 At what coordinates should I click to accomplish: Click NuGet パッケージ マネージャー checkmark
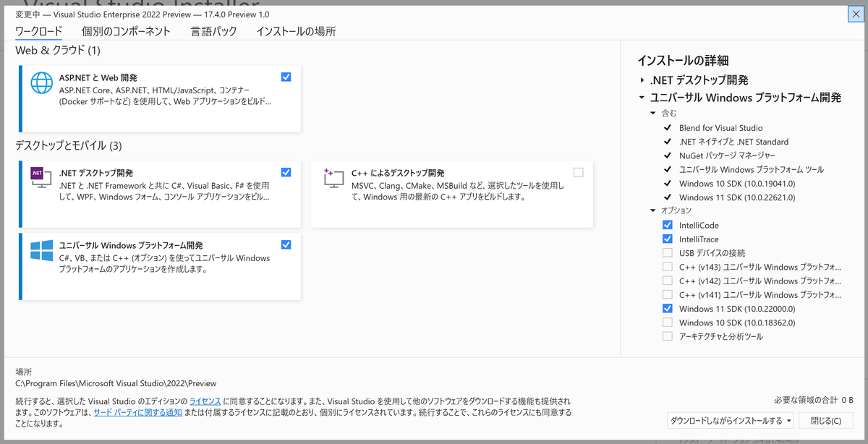point(667,155)
